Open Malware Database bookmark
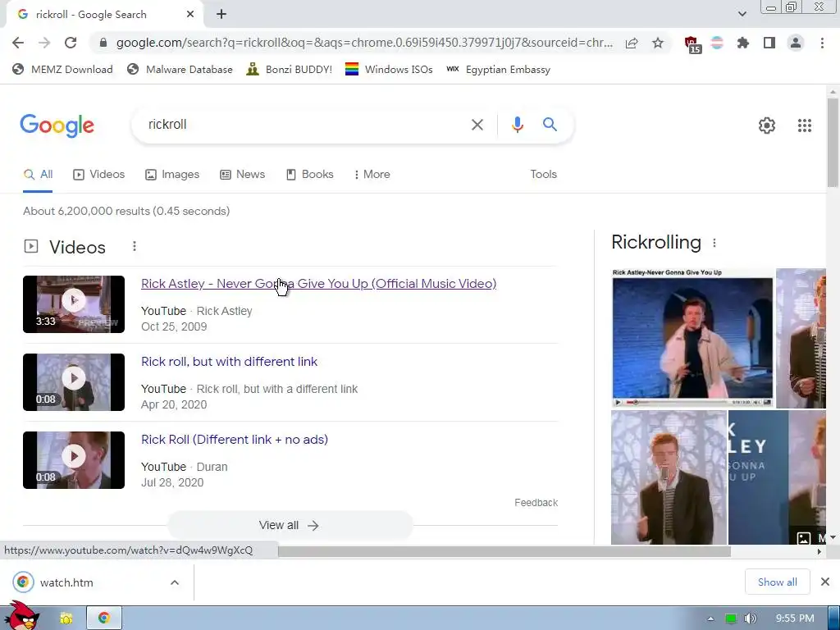The height and width of the screenshot is (630, 840). pos(180,69)
